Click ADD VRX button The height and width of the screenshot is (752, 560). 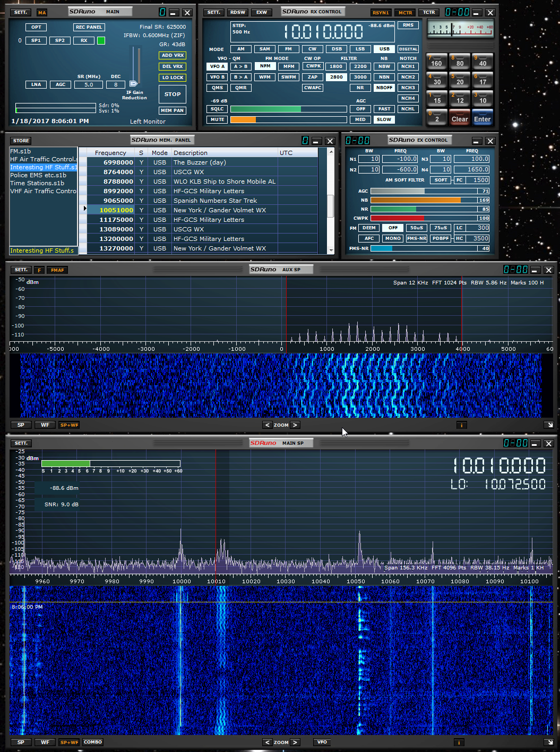(173, 55)
